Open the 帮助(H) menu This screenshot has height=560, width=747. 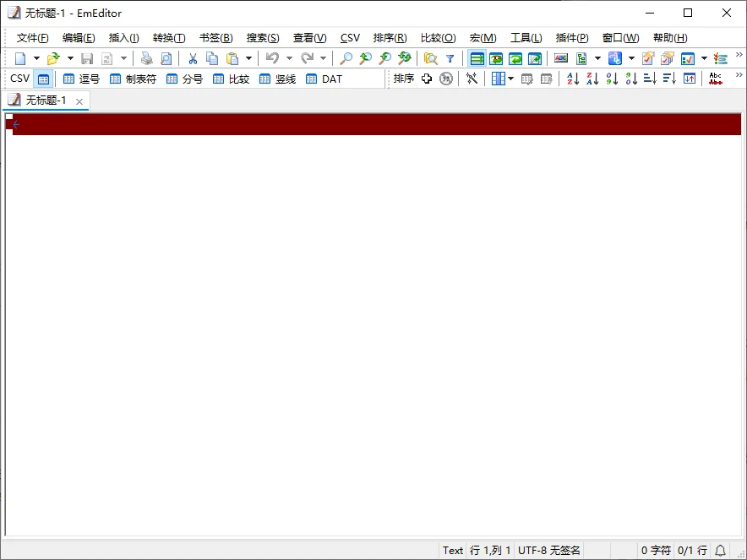click(670, 38)
